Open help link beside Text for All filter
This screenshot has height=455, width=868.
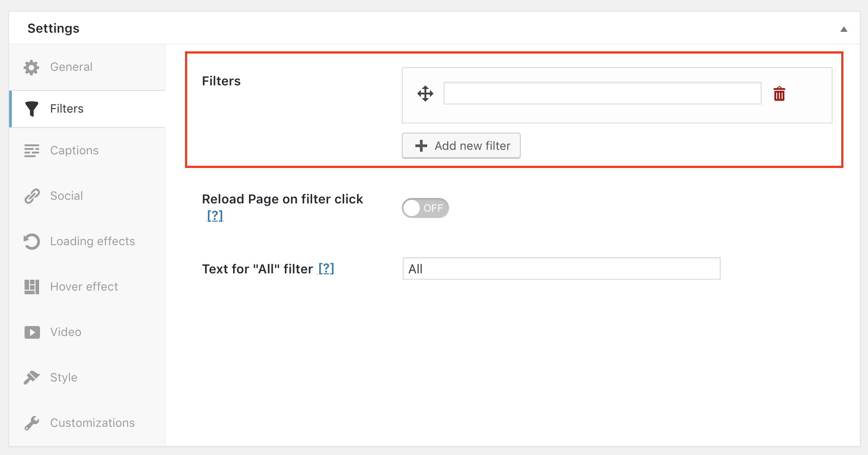[x=326, y=269]
